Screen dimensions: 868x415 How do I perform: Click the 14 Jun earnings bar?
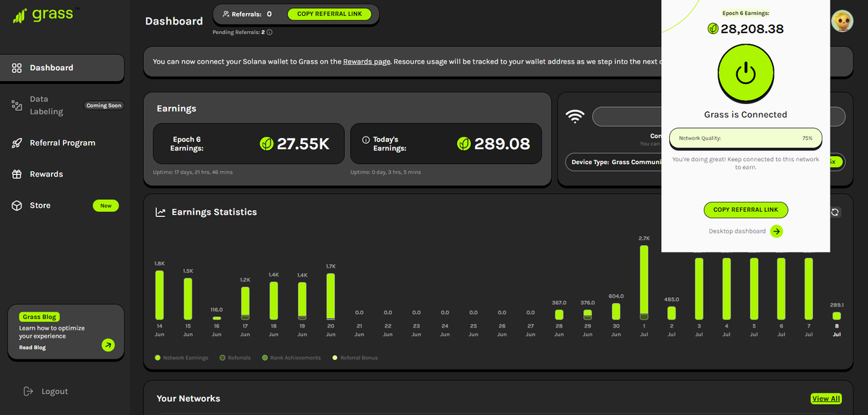point(159,295)
